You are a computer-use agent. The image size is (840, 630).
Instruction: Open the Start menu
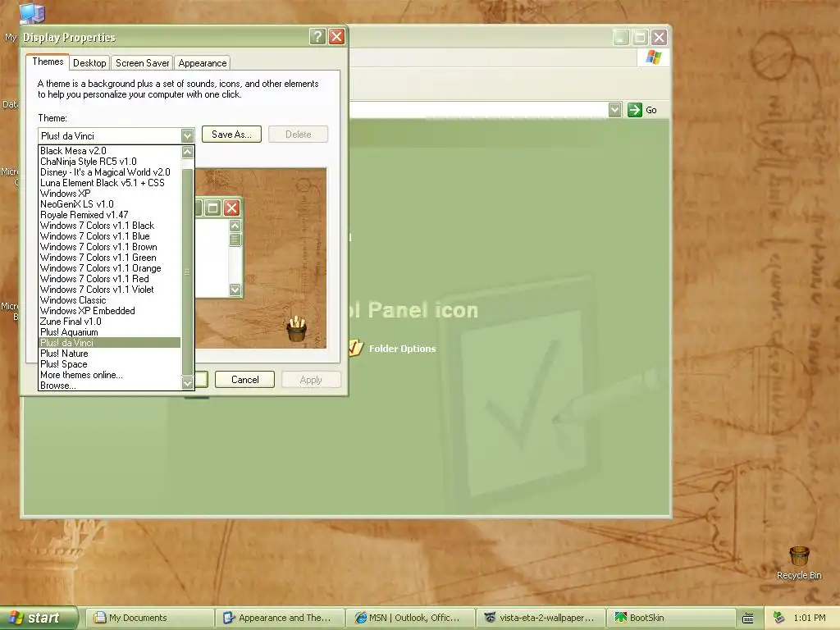click(x=38, y=618)
